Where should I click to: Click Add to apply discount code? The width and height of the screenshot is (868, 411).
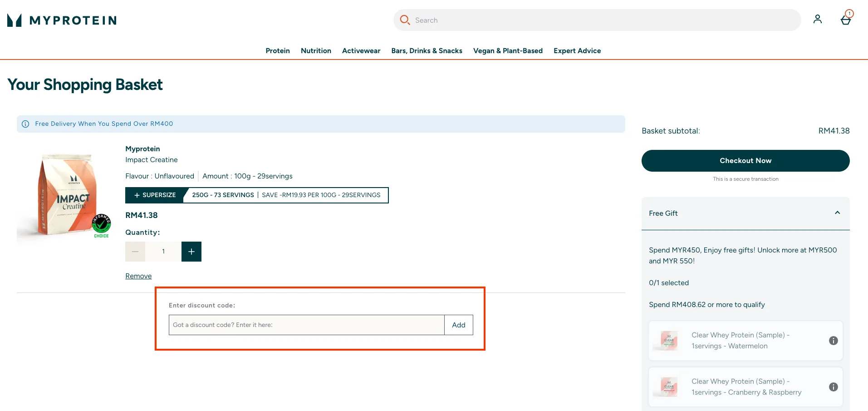pyautogui.click(x=459, y=325)
